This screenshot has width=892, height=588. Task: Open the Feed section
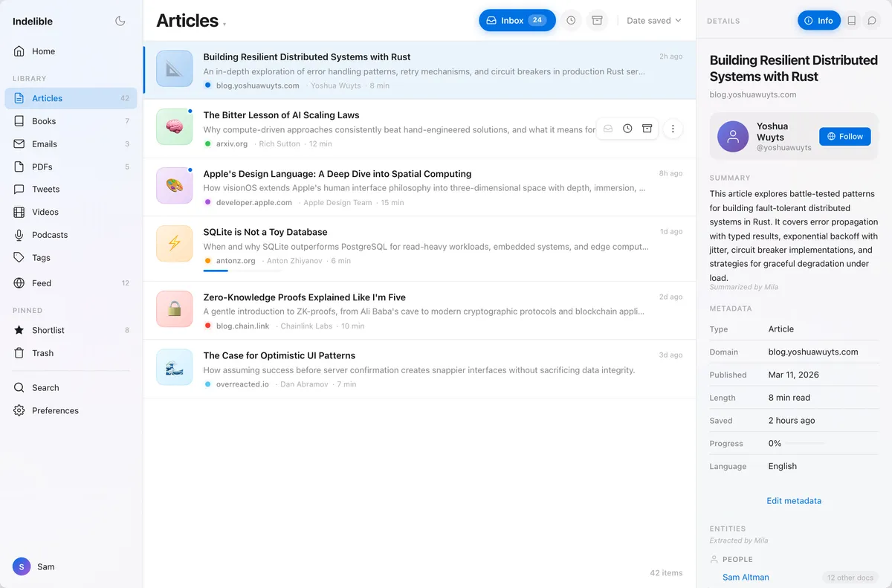point(71,283)
